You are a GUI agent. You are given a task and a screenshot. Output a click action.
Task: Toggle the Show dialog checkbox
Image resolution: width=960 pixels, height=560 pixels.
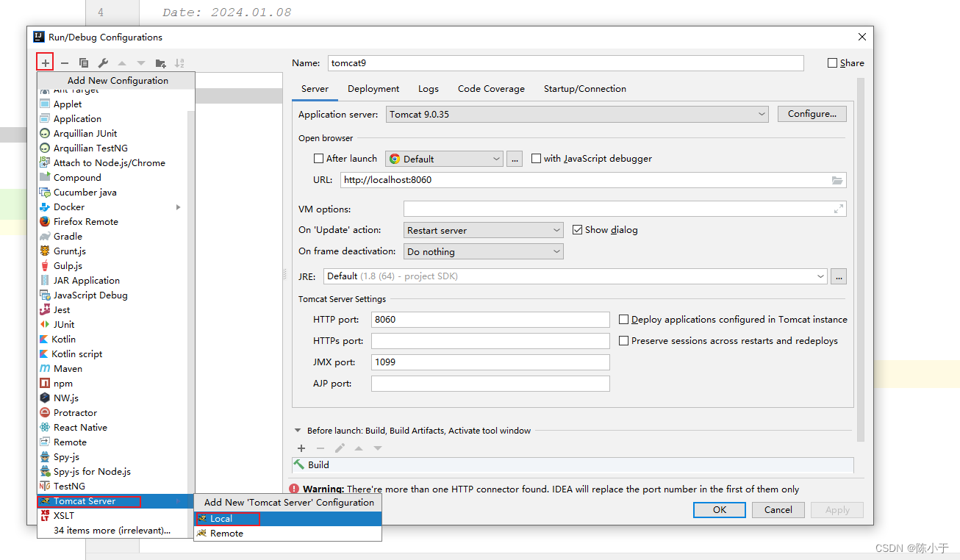tap(577, 230)
